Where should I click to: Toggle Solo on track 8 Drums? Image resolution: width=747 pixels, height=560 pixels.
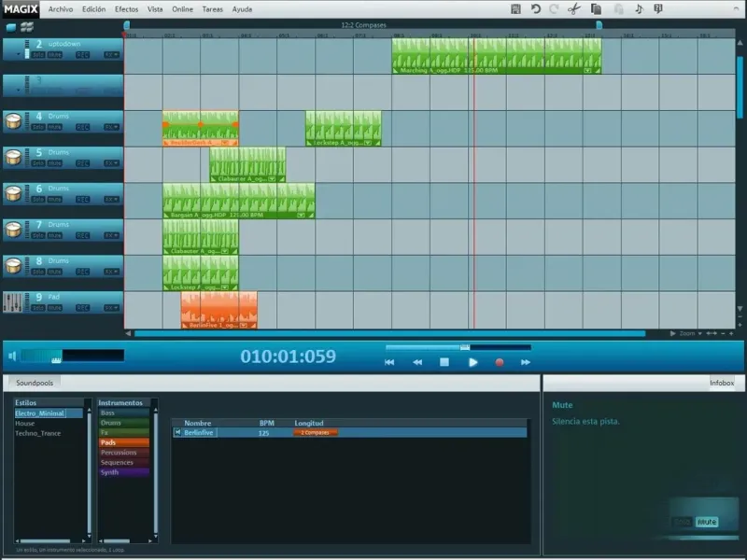click(x=38, y=272)
